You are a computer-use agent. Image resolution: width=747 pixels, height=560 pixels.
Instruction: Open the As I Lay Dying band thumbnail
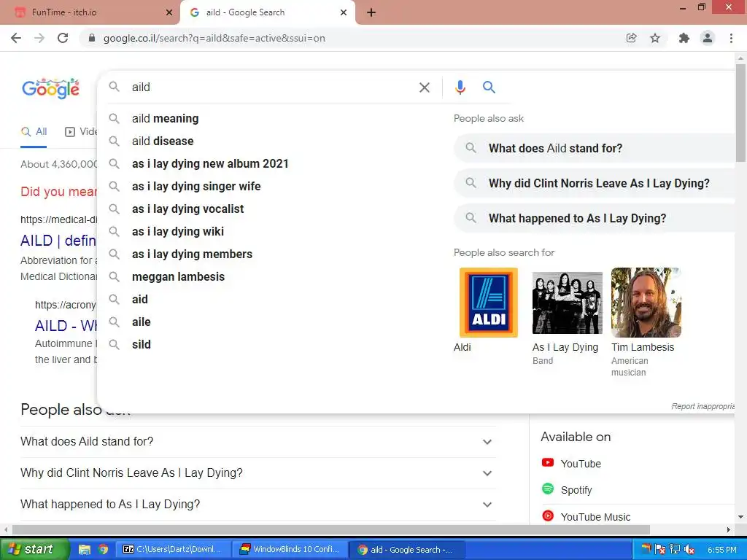coord(567,303)
